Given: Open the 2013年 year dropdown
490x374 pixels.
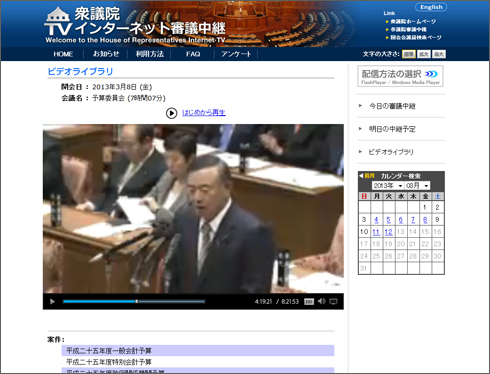Looking at the screenshot, I should click(388, 186).
